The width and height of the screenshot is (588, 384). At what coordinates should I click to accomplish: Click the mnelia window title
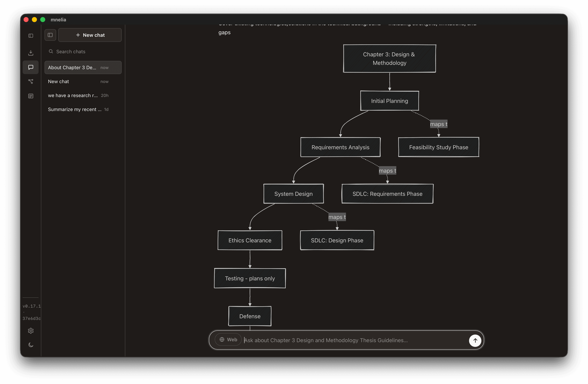58,20
